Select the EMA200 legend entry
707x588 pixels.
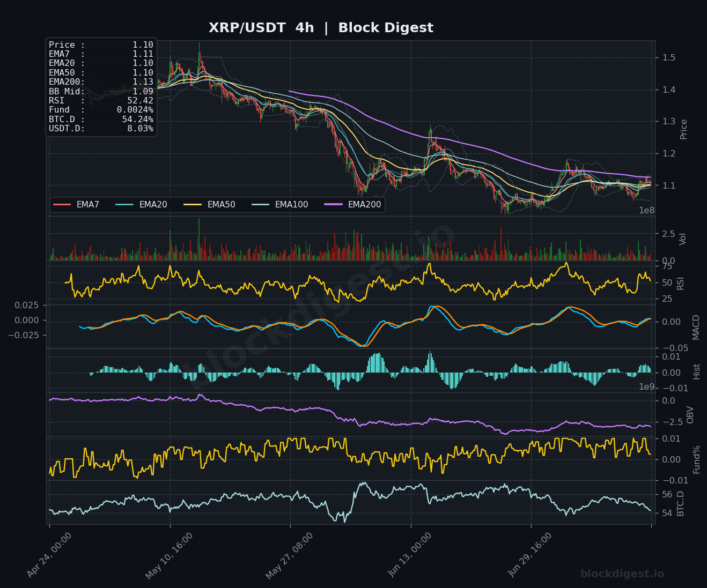pos(353,205)
